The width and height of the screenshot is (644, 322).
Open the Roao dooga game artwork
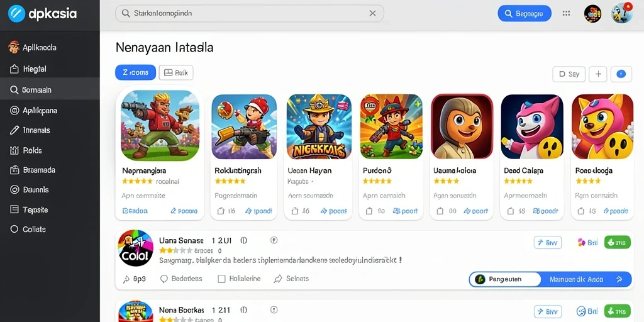click(602, 126)
